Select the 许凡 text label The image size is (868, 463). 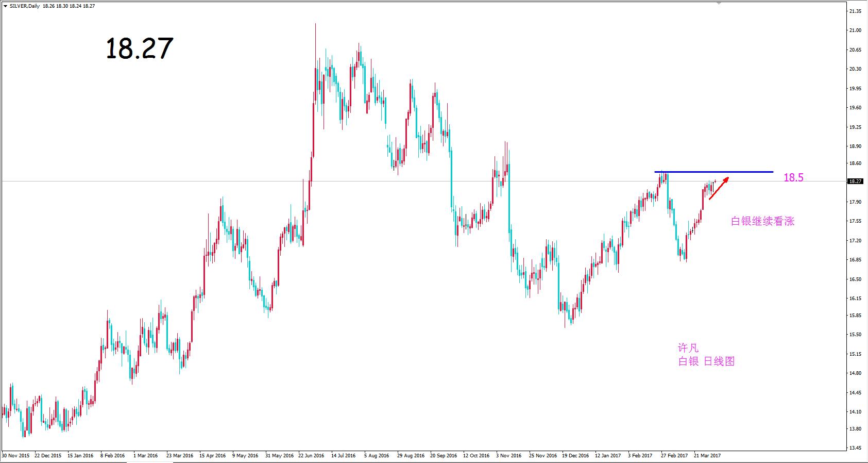tap(688, 348)
